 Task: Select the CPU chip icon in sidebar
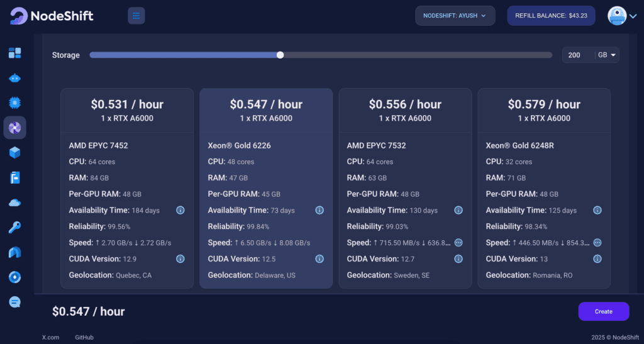[x=14, y=103]
